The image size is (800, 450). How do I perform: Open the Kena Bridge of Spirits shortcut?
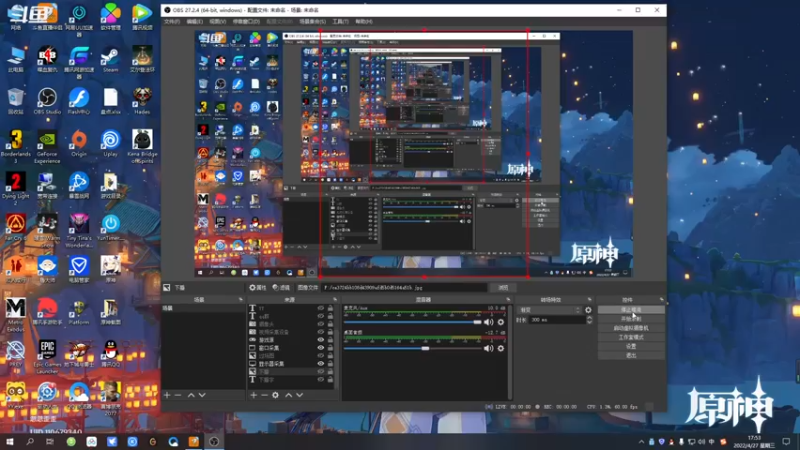pos(142,147)
